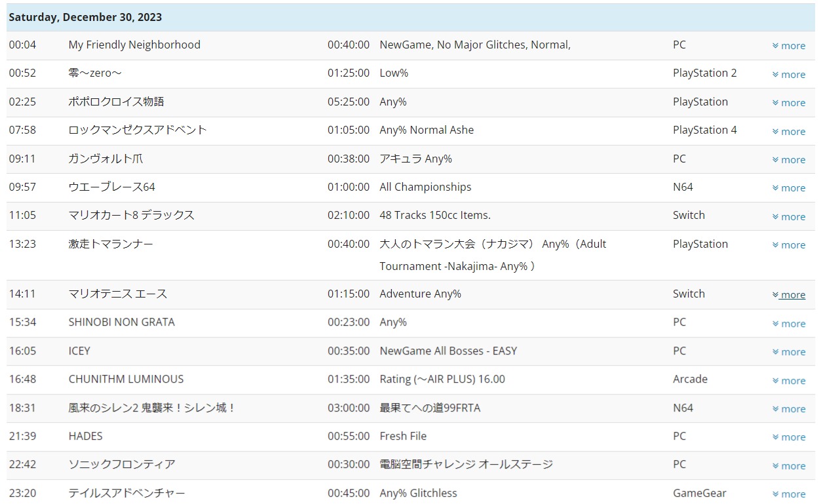Open more link for SHINOBI NON GRATA
This screenshot has width=823, height=504.
pyautogui.click(x=789, y=323)
